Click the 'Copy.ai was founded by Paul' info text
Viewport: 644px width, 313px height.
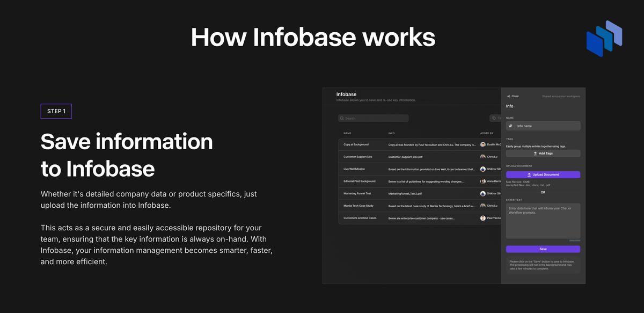point(432,144)
